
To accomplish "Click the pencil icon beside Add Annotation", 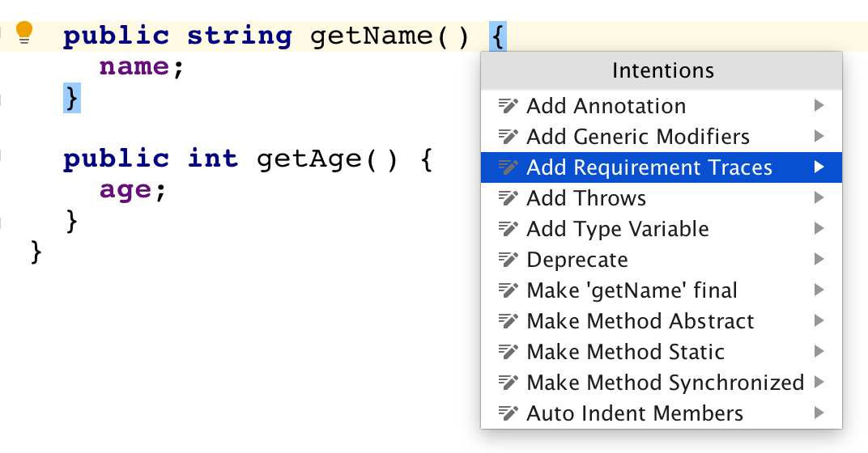I will (x=508, y=106).
